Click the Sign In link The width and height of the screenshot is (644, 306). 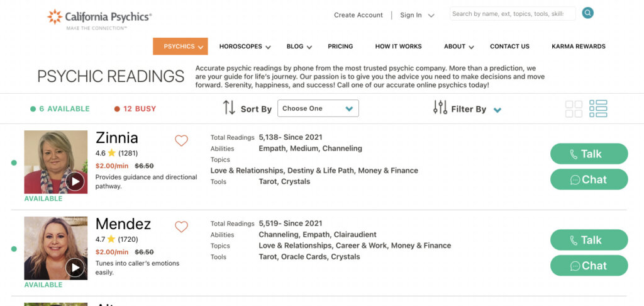click(411, 15)
